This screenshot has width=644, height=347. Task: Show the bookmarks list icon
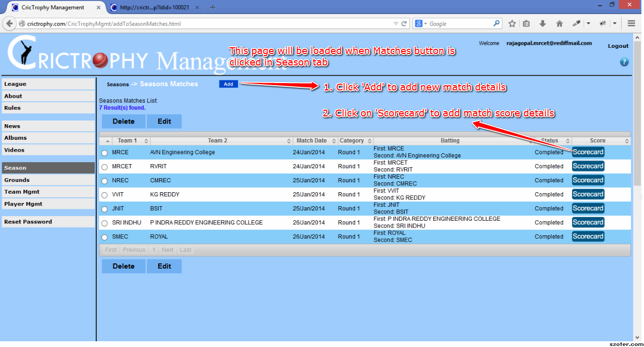tap(526, 23)
